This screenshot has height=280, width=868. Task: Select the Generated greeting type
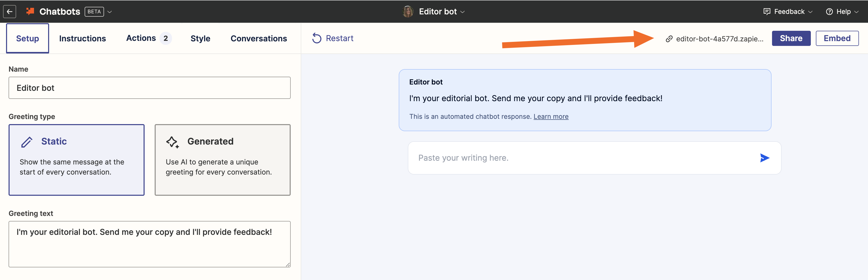coord(222,160)
